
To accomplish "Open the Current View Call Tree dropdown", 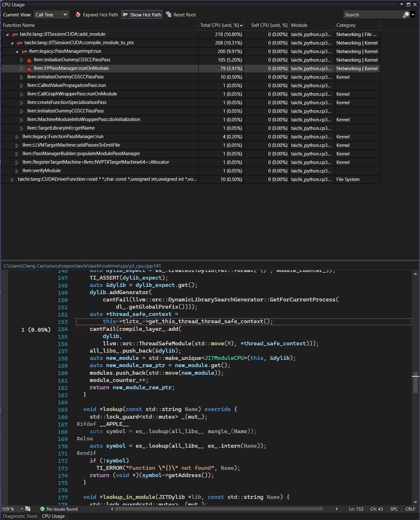I will (x=51, y=15).
